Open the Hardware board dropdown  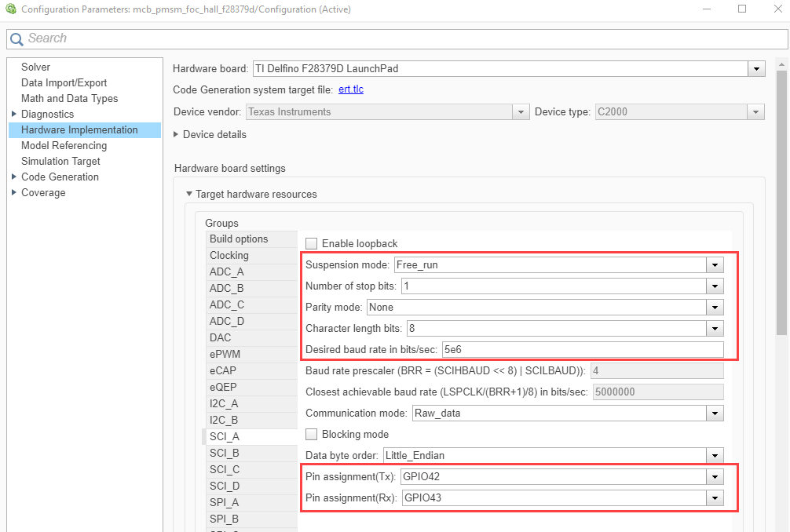[756, 69]
